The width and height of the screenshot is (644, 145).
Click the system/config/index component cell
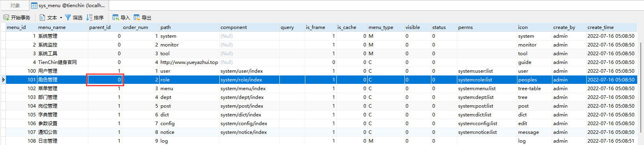[250, 124]
